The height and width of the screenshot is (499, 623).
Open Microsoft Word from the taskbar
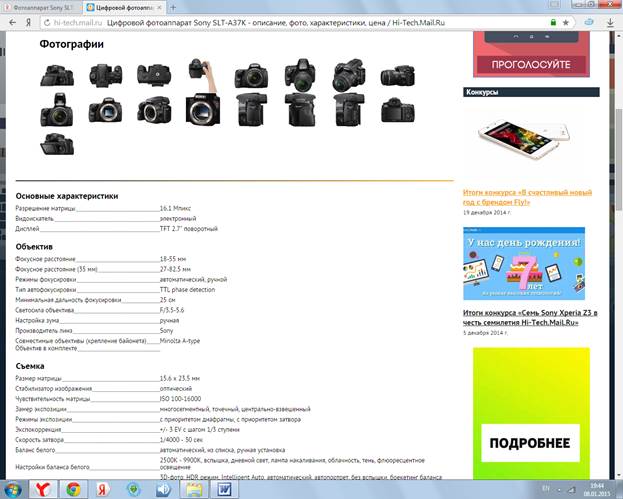[x=224, y=489]
